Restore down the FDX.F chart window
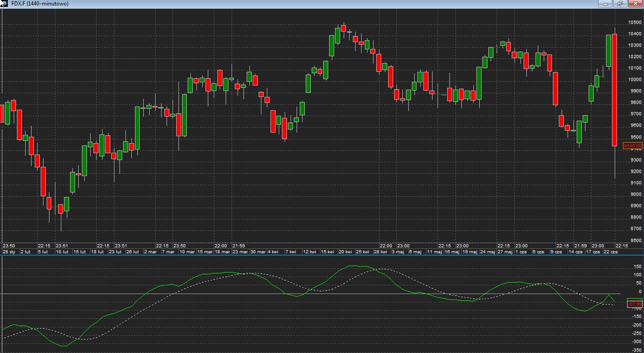Viewport: 644px width, 353px height. (x=620, y=4)
